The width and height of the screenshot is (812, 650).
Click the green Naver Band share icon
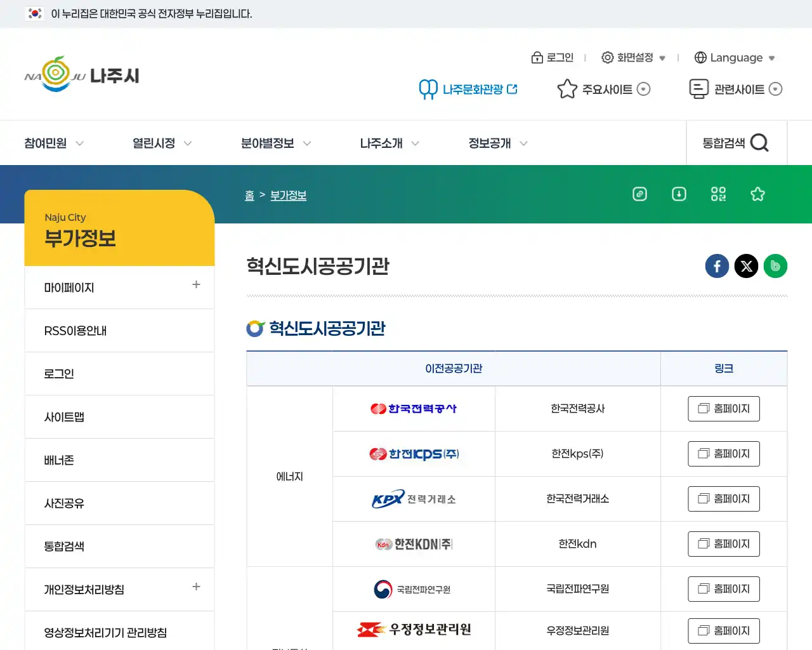pyautogui.click(x=775, y=266)
